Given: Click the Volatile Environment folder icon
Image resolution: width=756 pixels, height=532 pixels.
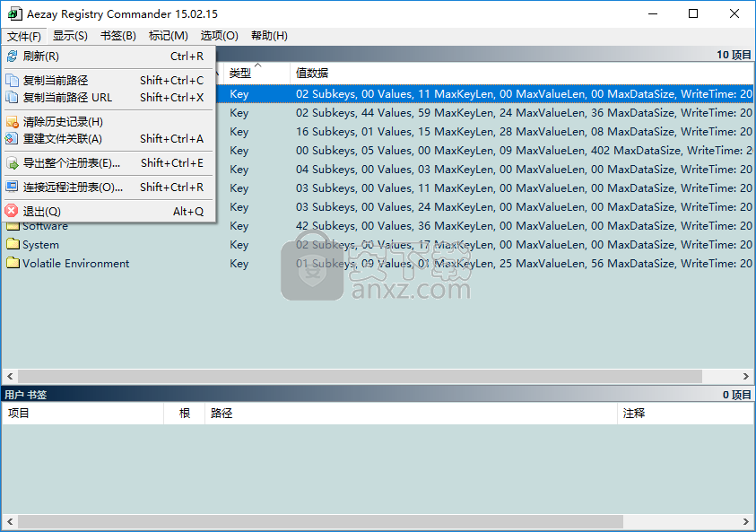Looking at the screenshot, I should click(13, 264).
